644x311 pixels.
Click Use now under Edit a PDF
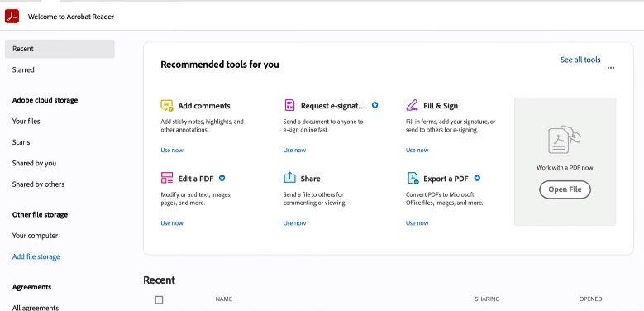[x=172, y=223]
